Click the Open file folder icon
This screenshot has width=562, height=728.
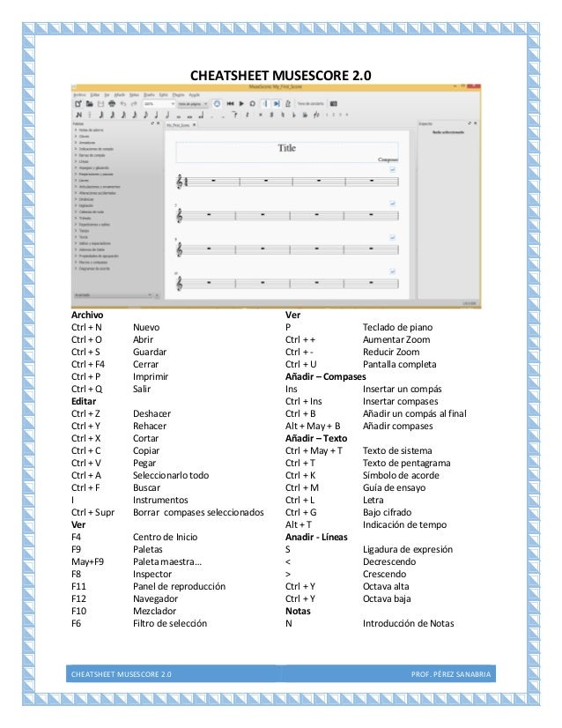click(x=89, y=104)
